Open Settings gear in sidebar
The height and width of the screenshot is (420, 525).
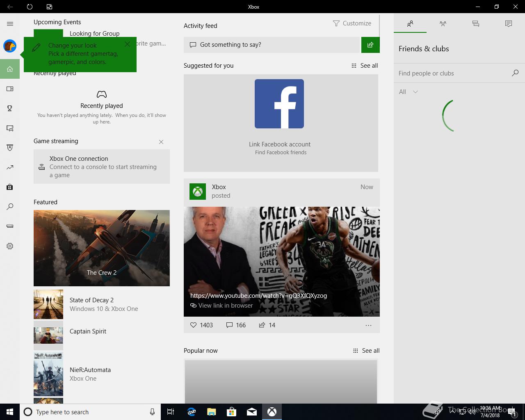(10, 246)
